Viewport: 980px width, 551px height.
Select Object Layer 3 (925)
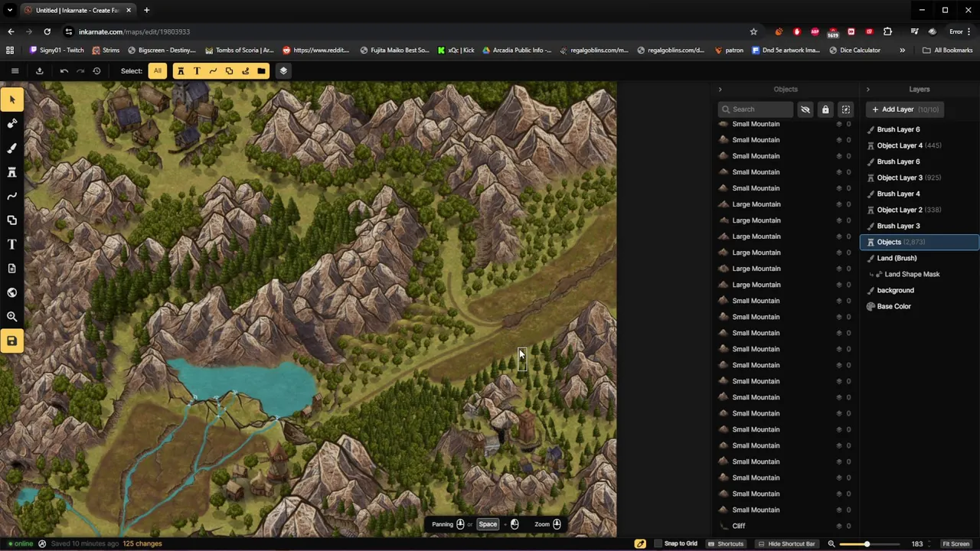click(920, 178)
